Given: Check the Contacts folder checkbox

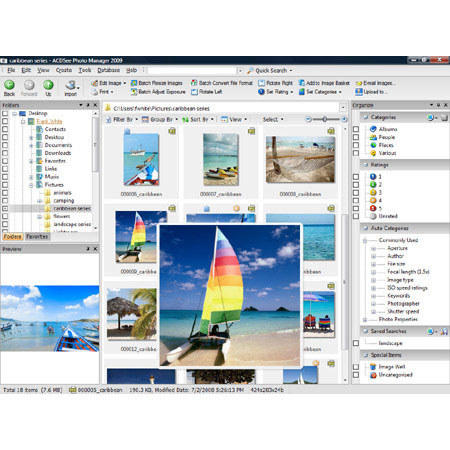Looking at the screenshot, I should tap(5, 129).
